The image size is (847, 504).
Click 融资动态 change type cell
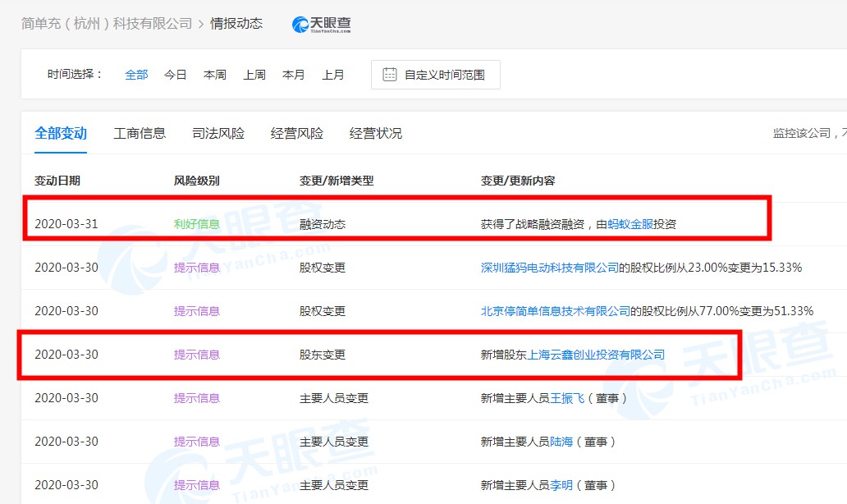point(323,224)
